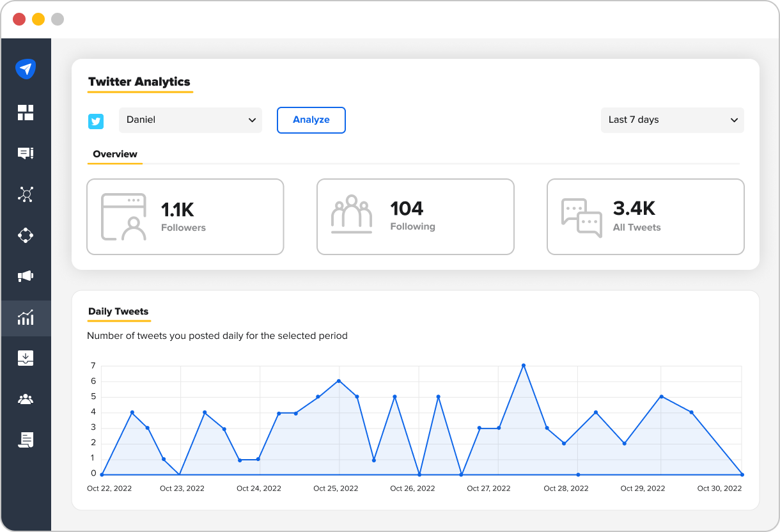Viewport: 780px width, 532px height.
Task: Click the 1.1K followers count
Action: 177,209
